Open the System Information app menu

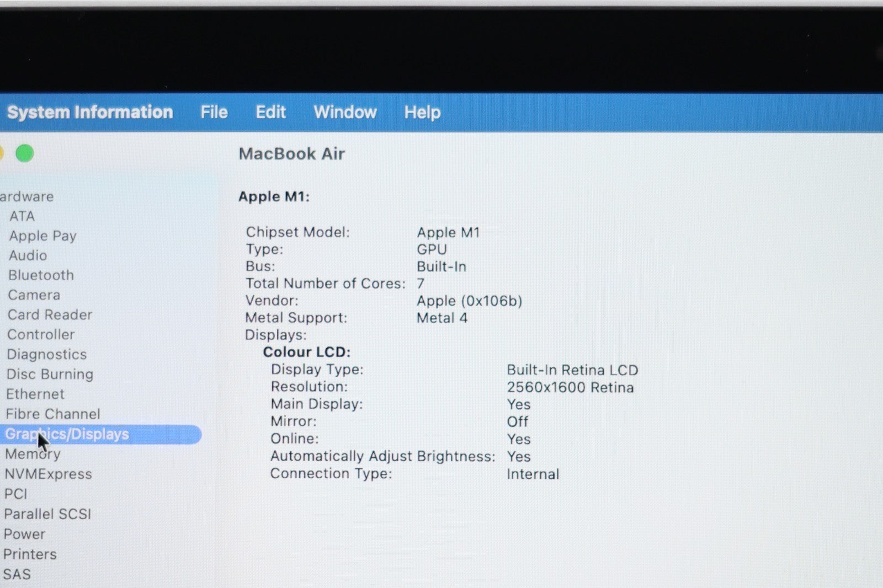90,113
